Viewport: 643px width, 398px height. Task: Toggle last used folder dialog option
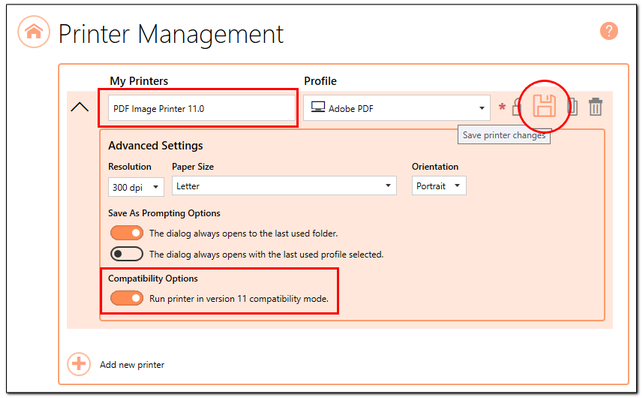[x=127, y=233]
